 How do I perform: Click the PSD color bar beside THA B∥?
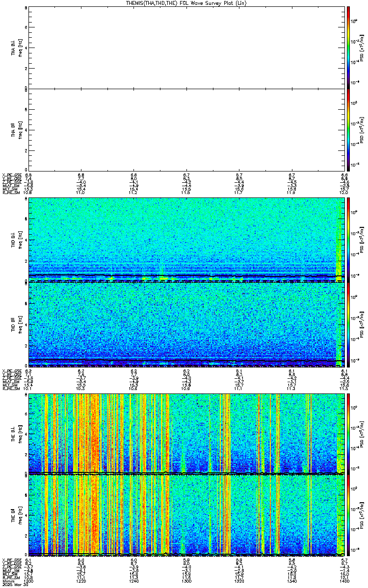[x=348, y=130]
